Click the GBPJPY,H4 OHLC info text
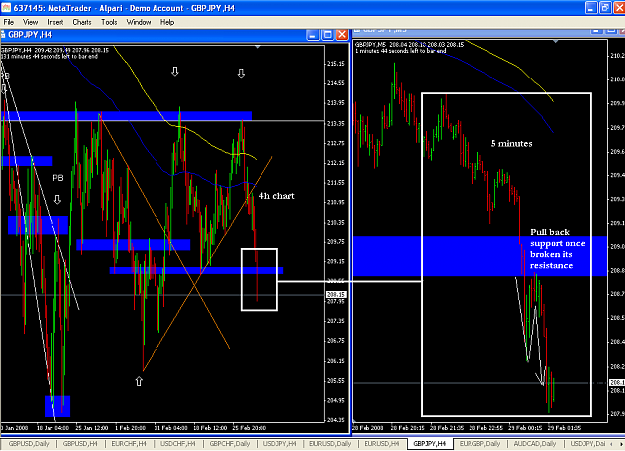 coord(55,50)
